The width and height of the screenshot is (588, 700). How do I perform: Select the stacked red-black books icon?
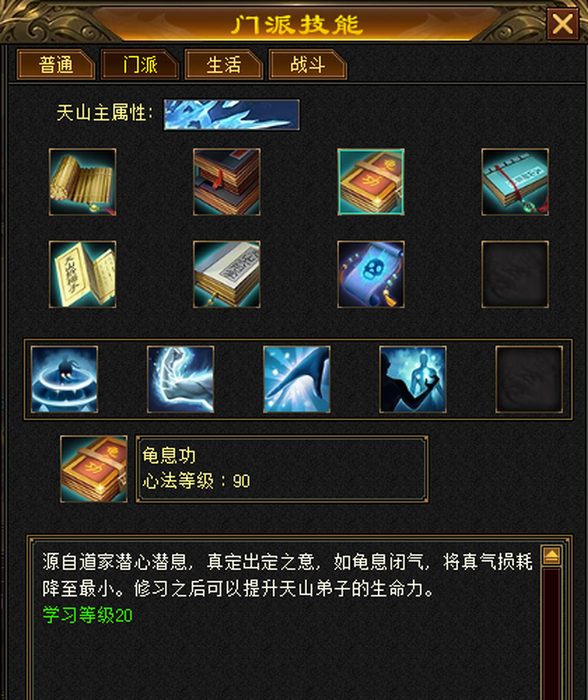pos(227,182)
